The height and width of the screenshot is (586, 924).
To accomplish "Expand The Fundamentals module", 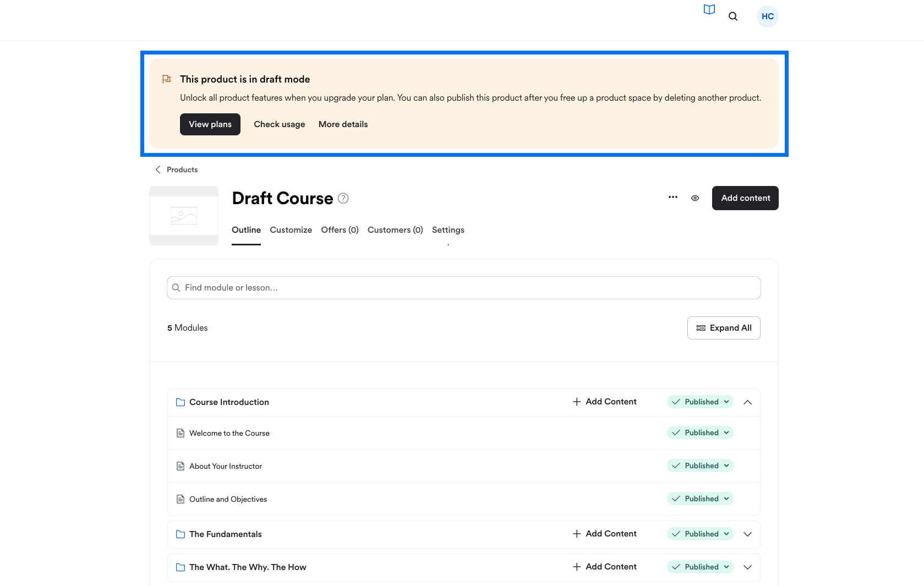I will coord(747,534).
